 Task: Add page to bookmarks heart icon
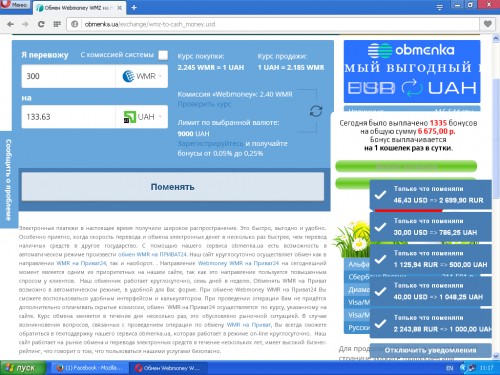pyautogui.click(x=487, y=24)
